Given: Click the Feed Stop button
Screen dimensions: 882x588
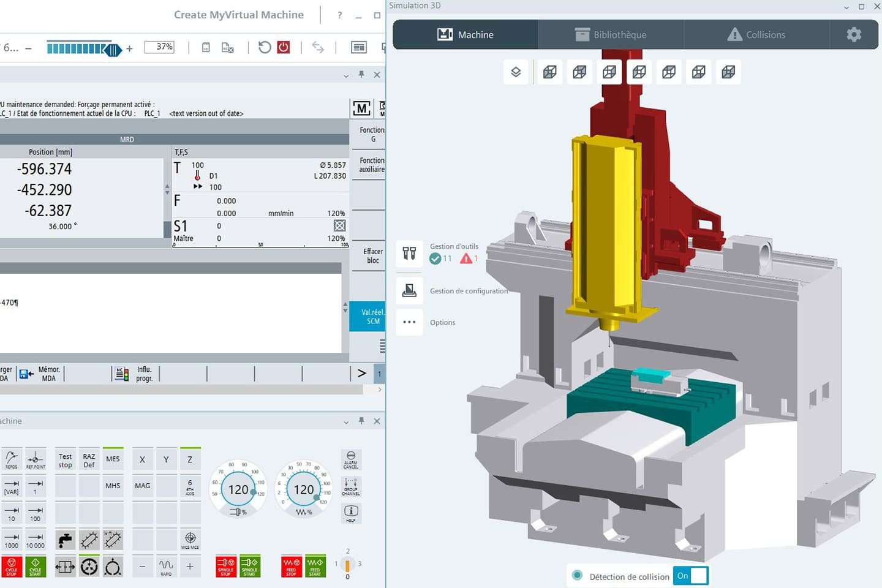Looking at the screenshot, I should coord(291,566).
